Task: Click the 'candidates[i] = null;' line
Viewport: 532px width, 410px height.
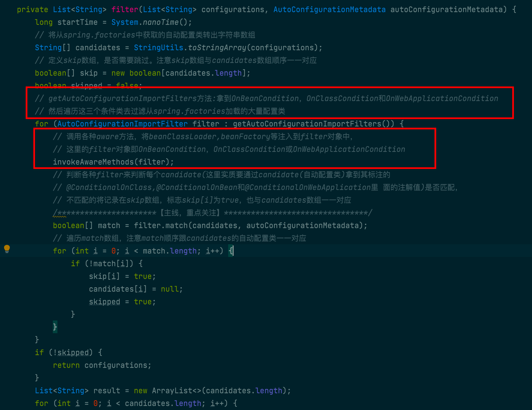Action: coord(136,289)
